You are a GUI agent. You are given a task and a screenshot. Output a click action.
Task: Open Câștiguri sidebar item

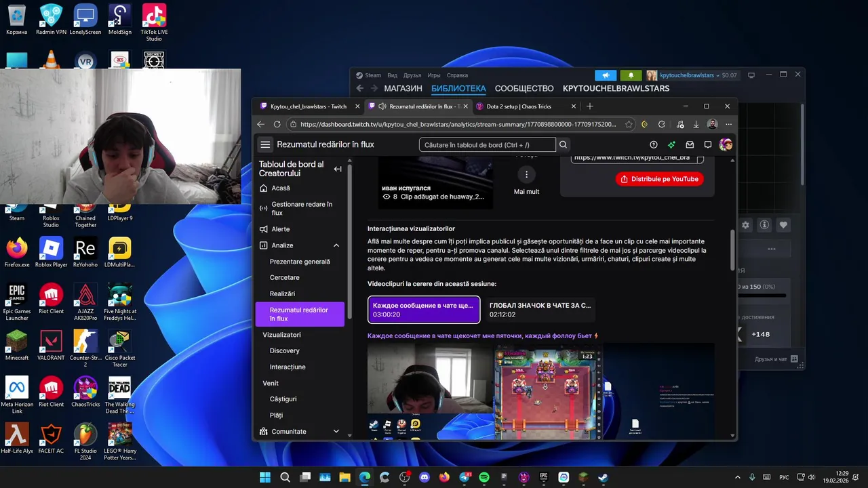[x=283, y=399]
